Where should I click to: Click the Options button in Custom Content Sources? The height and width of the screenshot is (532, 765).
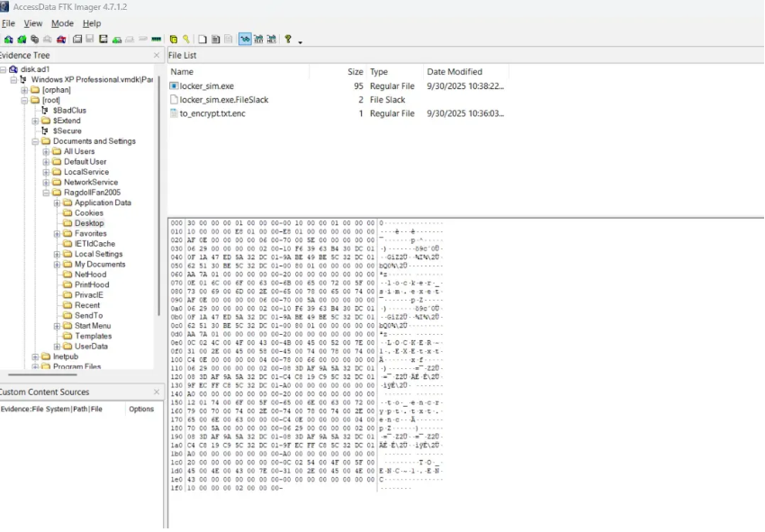(142, 409)
